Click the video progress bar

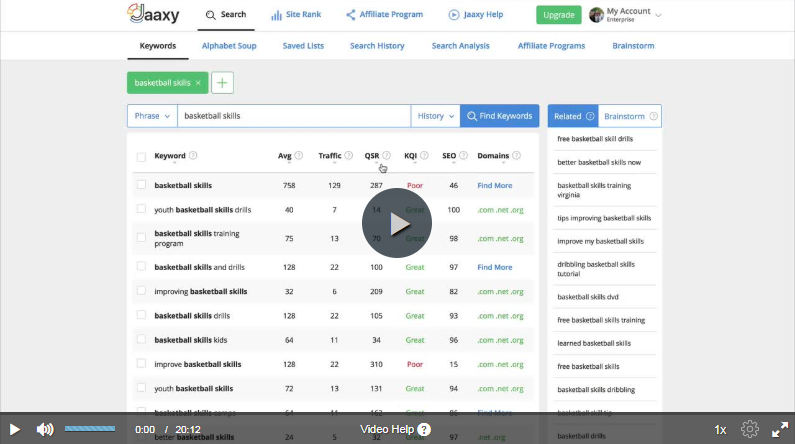(x=90, y=429)
